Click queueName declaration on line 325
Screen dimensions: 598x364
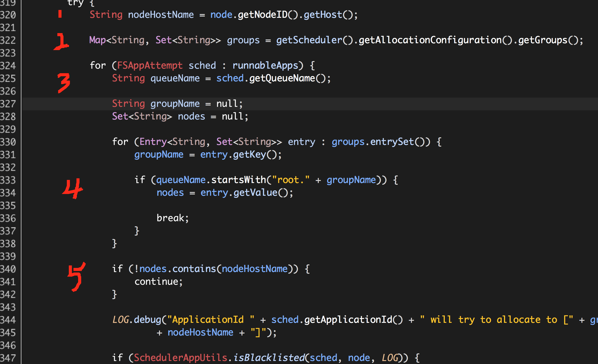click(x=175, y=78)
